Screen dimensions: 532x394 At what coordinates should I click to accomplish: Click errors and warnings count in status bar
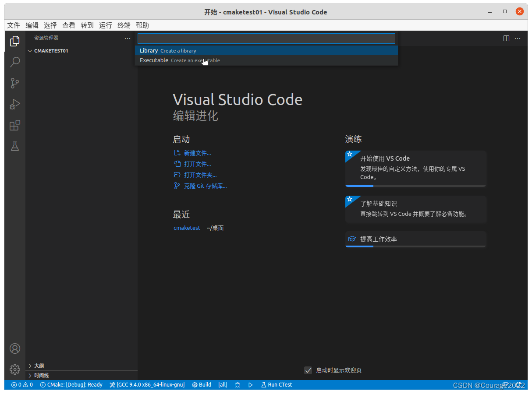click(x=22, y=385)
